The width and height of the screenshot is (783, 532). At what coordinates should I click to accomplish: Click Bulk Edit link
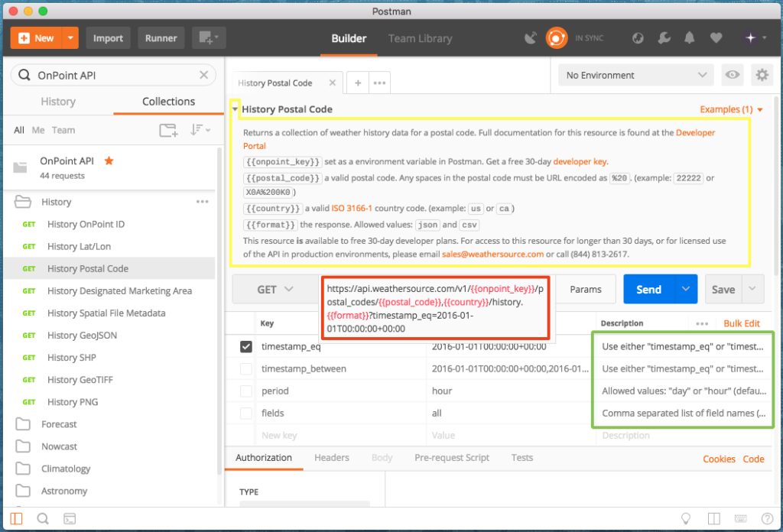[x=742, y=323]
